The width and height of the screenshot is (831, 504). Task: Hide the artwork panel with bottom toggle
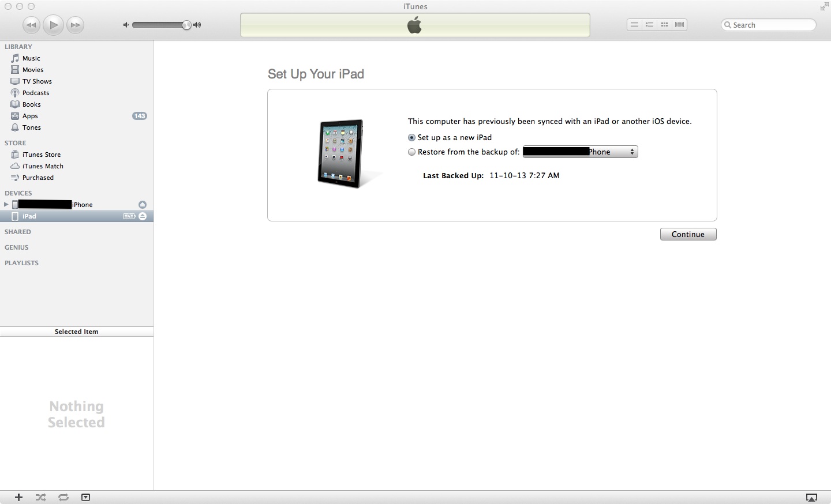[x=85, y=497]
